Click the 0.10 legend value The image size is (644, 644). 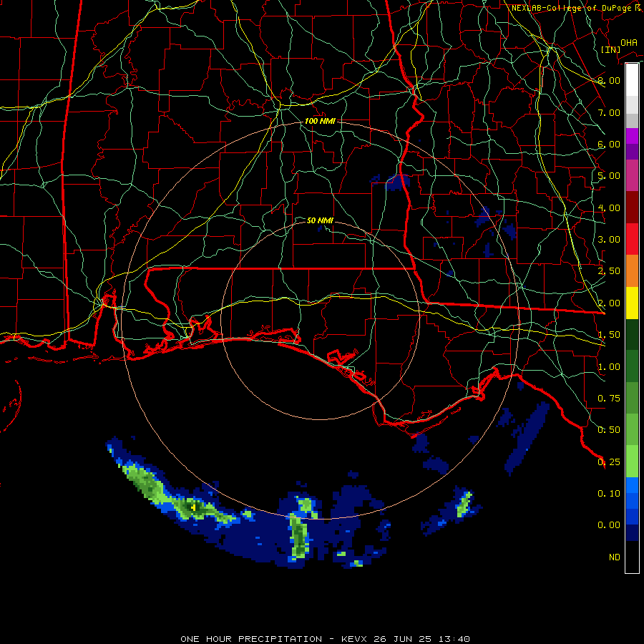pos(609,494)
